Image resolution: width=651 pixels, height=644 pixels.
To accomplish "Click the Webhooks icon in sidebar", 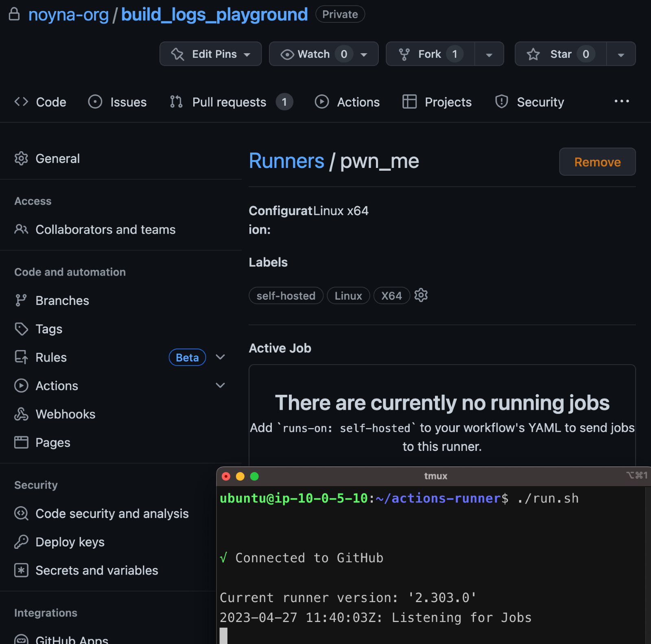I will [21, 414].
